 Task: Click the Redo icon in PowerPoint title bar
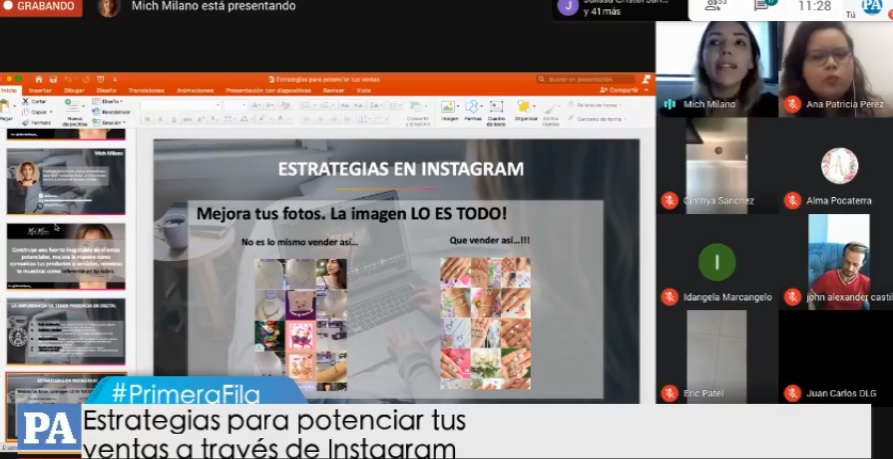coord(85,79)
